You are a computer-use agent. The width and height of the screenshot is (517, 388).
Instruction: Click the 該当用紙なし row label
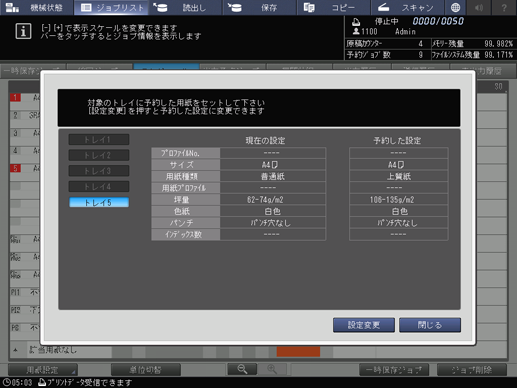[x=53, y=350]
